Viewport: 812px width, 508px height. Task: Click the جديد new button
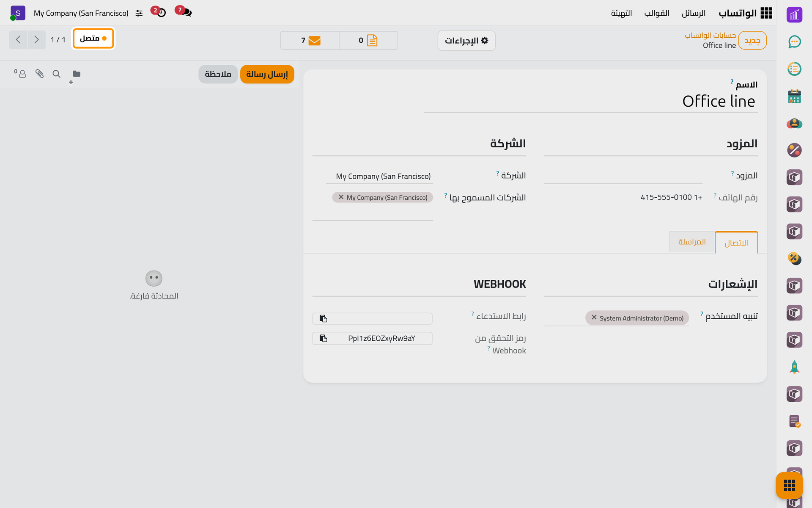point(752,41)
